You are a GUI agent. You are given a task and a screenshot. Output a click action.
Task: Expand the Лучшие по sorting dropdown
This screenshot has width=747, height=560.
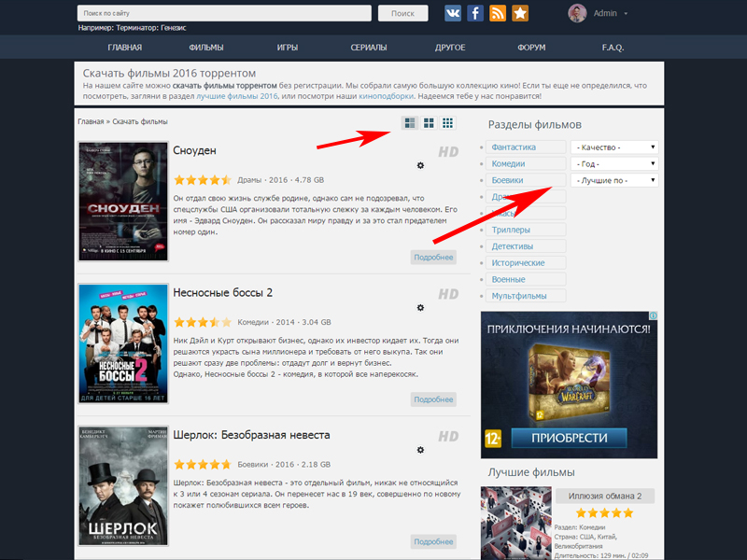[x=614, y=180]
